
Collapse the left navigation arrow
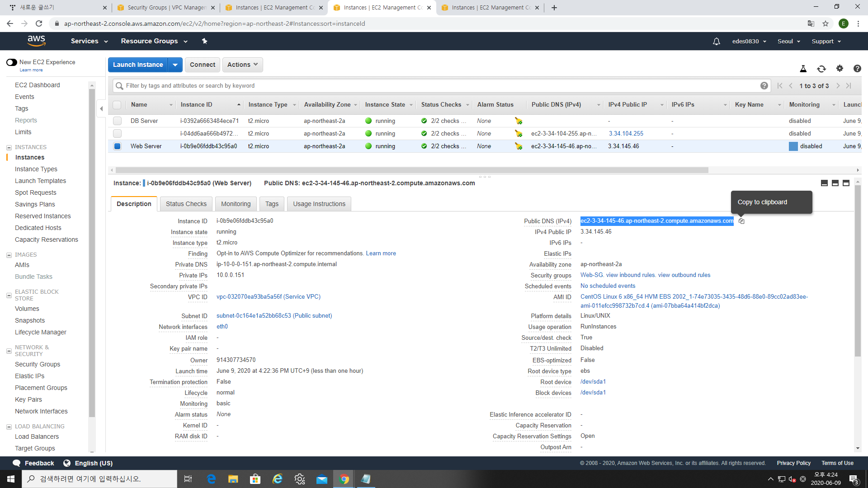pyautogui.click(x=102, y=108)
